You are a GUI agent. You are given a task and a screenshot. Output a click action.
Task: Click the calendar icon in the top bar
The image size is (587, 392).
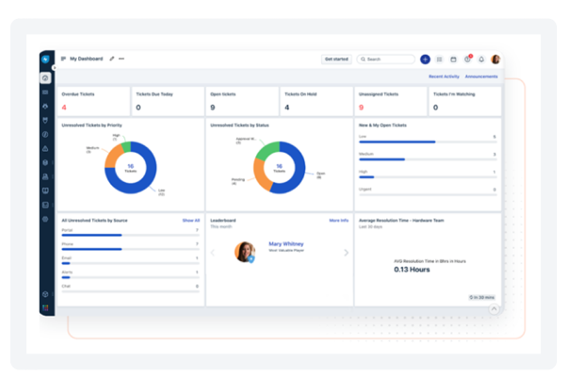pos(453,58)
